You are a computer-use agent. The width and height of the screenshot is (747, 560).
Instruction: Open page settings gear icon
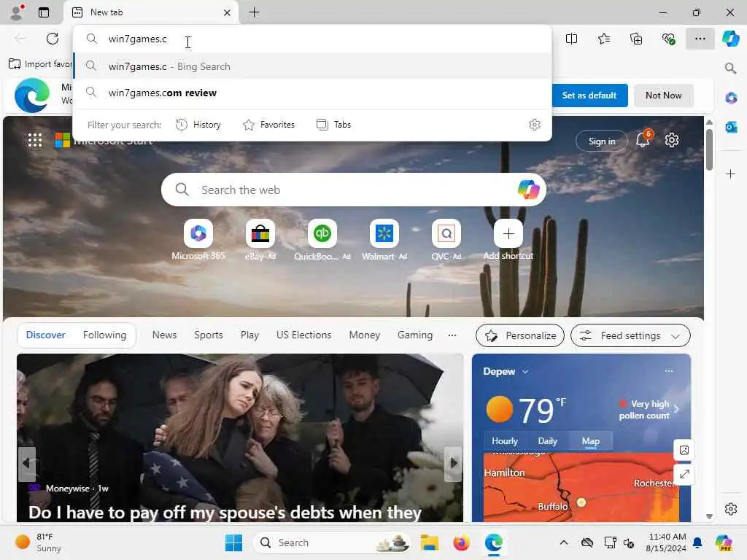click(x=672, y=140)
